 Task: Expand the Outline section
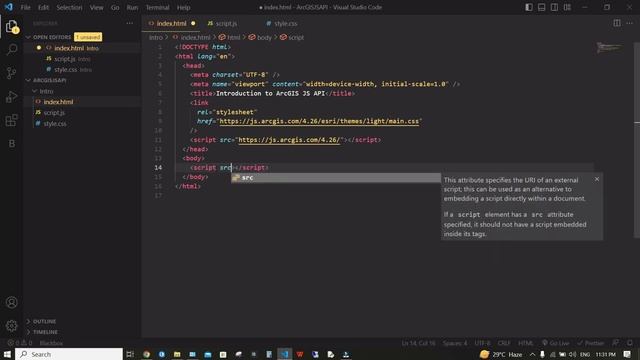tap(44, 322)
